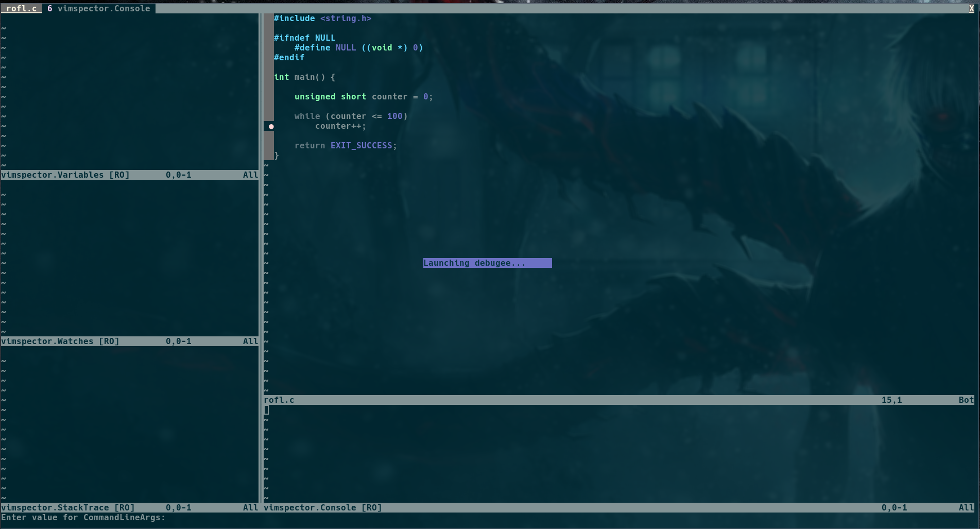Click the cursor position indicator showing 15,1
The height and width of the screenshot is (529, 980).
click(x=892, y=399)
